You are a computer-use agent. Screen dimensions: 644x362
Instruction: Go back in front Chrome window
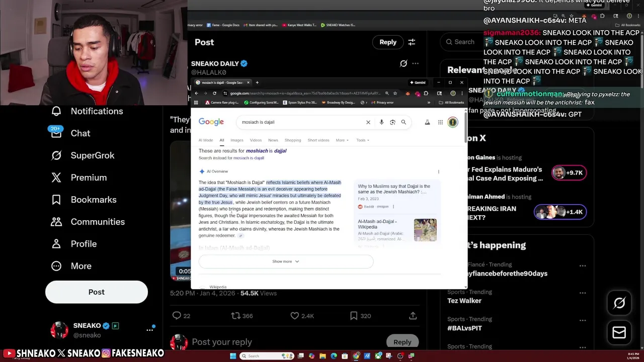pyautogui.click(x=196, y=93)
